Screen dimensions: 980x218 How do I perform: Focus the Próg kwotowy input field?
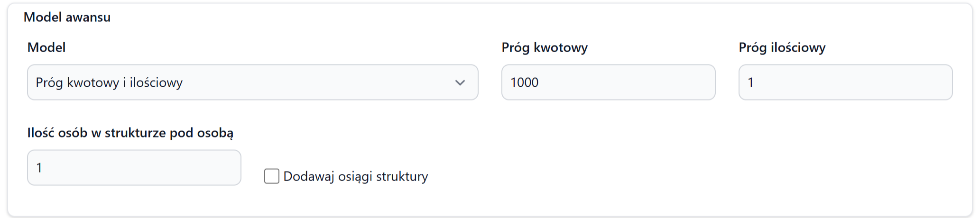click(608, 82)
